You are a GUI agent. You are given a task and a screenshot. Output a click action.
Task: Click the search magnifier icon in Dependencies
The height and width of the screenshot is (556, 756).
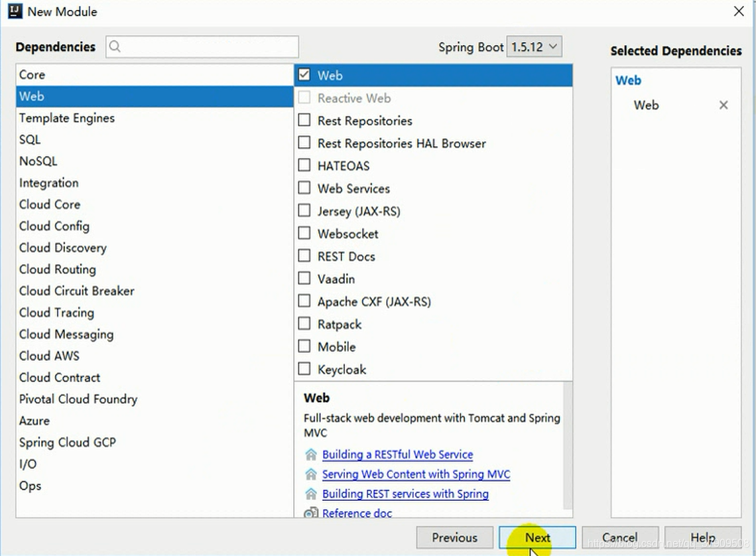click(x=115, y=46)
